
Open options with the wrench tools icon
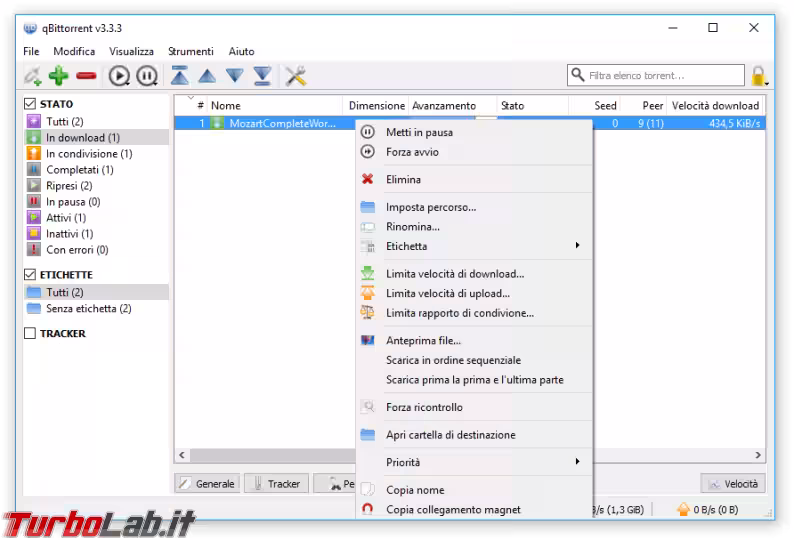pyautogui.click(x=295, y=76)
